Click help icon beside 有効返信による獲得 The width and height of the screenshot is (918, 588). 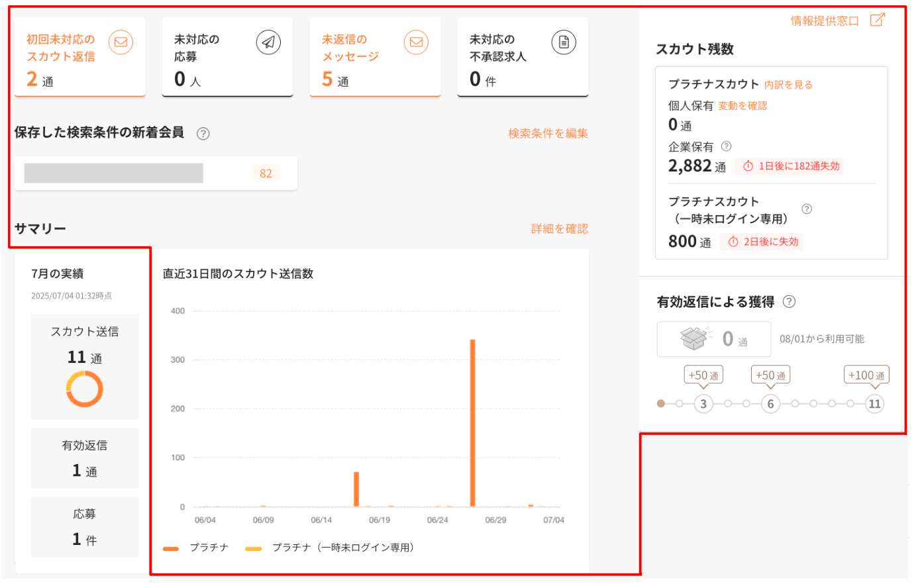[x=789, y=302]
